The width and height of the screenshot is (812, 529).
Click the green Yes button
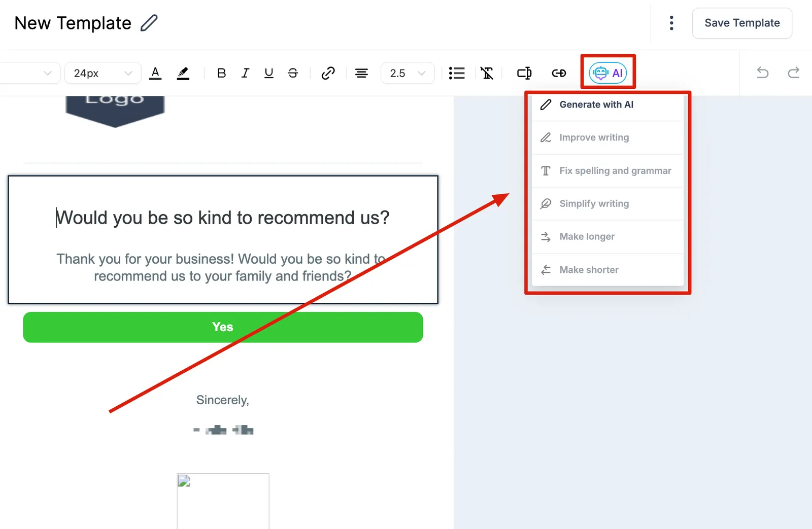tap(223, 327)
